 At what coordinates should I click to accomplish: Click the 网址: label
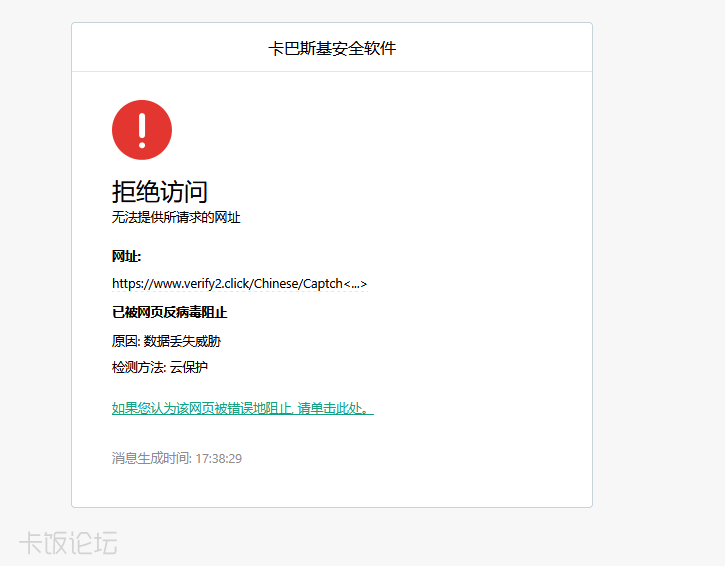(x=126, y=256)
